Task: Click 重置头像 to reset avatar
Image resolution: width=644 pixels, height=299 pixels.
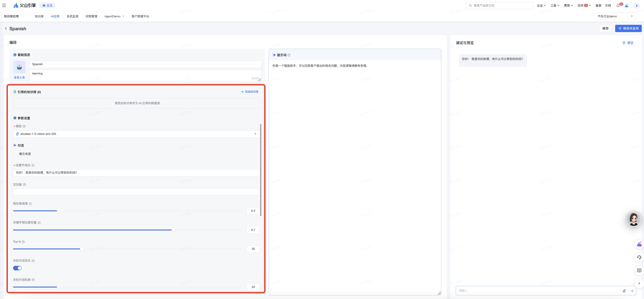Action: [19, 78]
